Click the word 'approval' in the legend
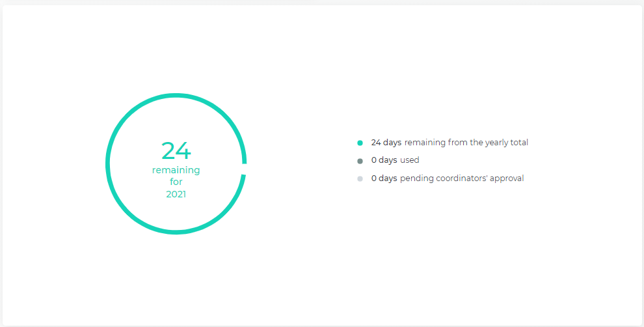Viewport: 644px width, 327px height. pyautogui.click(x=507, y=179)
